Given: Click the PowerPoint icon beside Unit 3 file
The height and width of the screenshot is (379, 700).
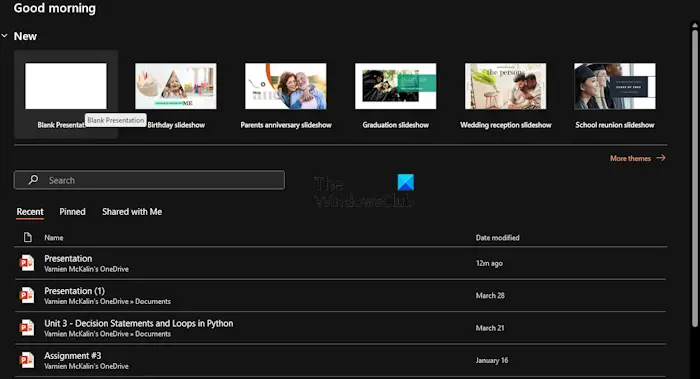Looking at the screenshot, I should [27, 328].
